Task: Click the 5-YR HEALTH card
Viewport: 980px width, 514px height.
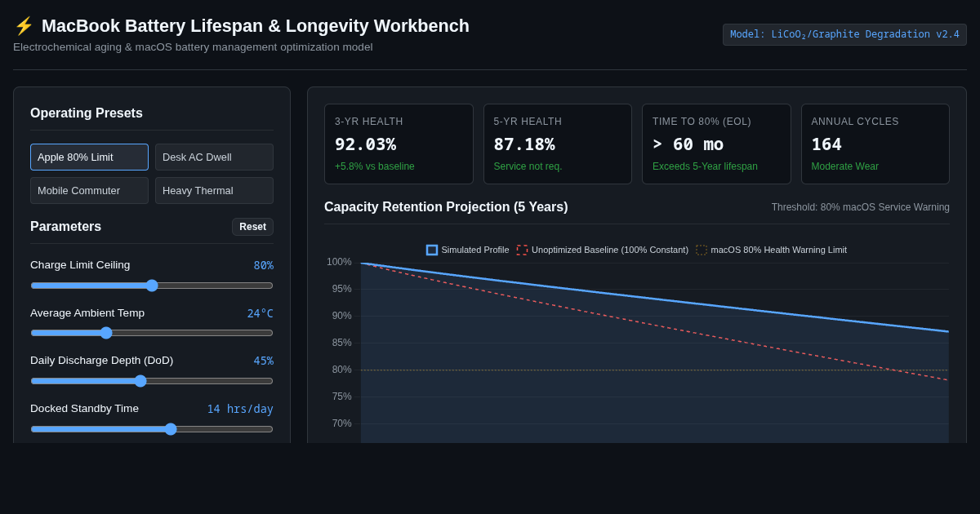Action: click(558, 144)
